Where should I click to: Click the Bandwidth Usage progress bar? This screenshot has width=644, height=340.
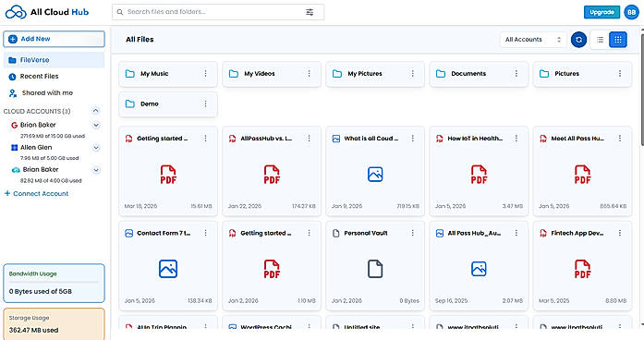coord(54,282)
